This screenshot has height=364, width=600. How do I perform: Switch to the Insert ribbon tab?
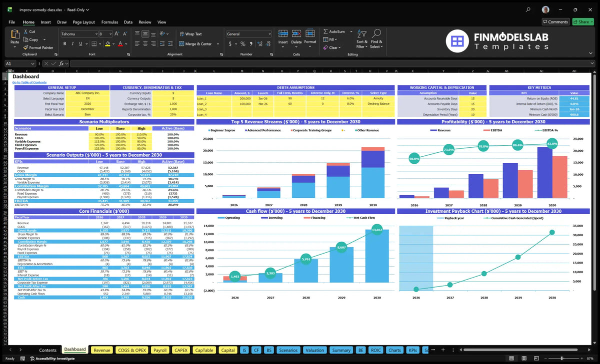[x=45, y=22]
